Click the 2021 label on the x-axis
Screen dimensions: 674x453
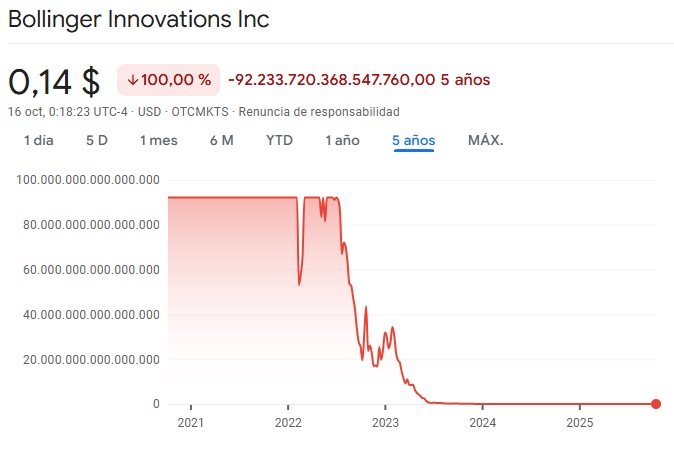[x=190, y=423]
